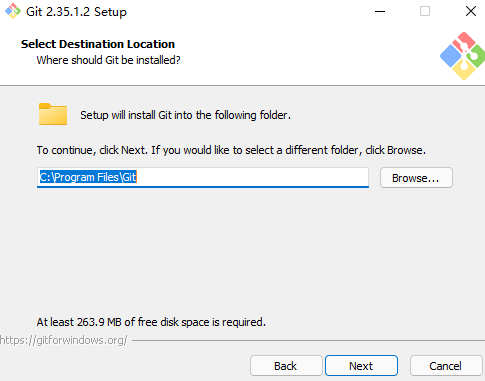Click the destination folder path field
485x381 pixels.
[203, 177]
